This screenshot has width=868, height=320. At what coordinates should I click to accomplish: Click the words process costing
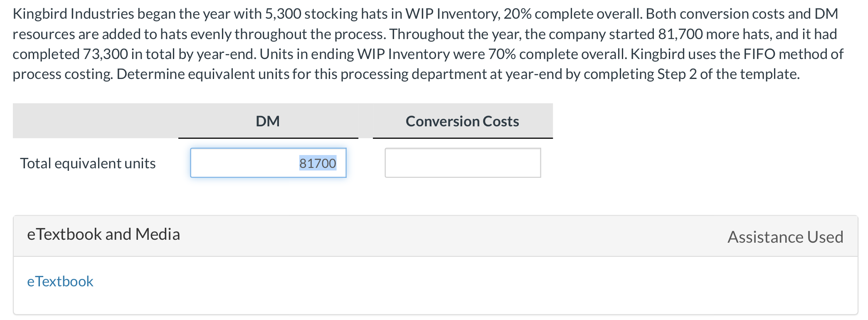click(x=62, y=75)
